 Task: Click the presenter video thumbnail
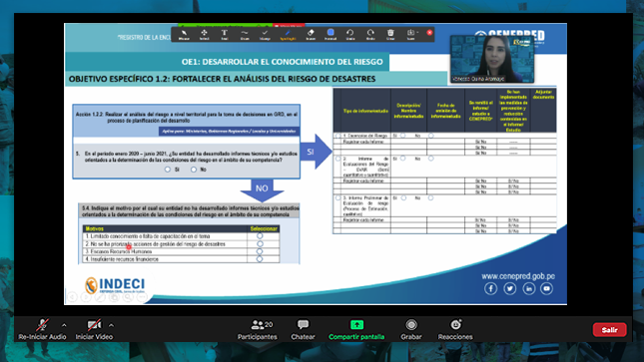[x=492, y=59]
